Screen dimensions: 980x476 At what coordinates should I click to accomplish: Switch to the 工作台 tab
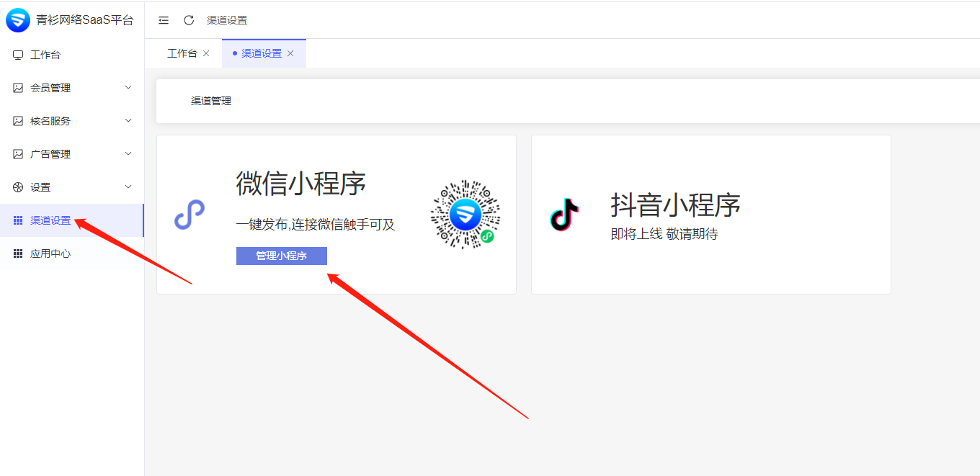point(182,53)
